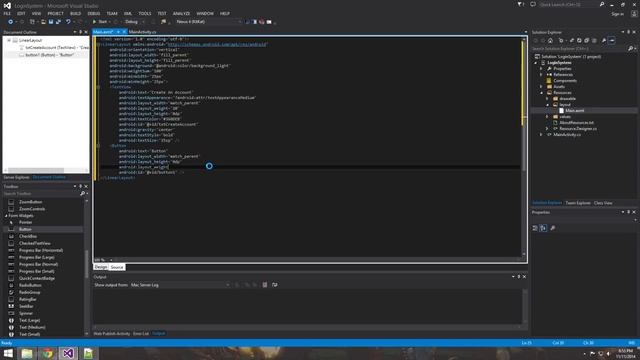Click the search magnifier in Solution Explorer search box

[x=630, y=49]
